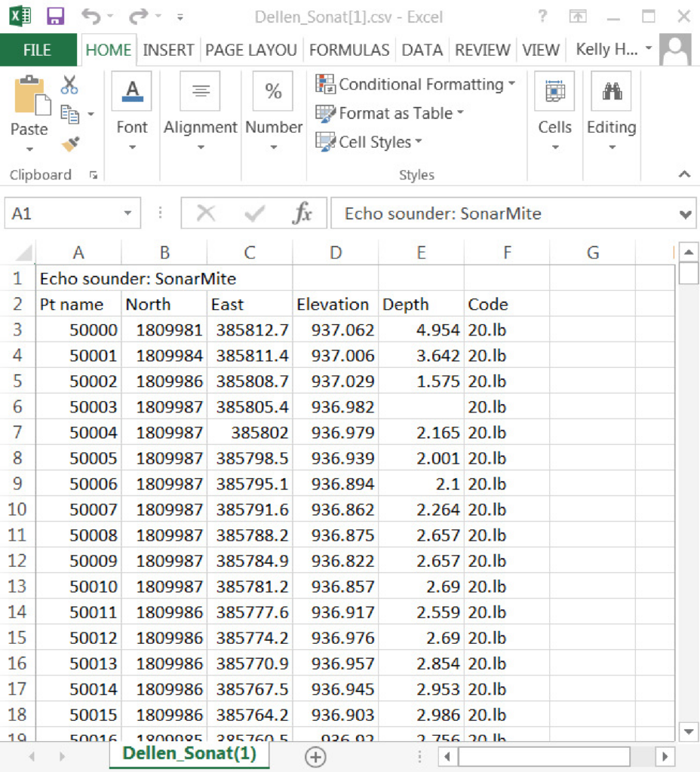The height and width of the screenshot is (772, 700).
Task: Click the Insert Function fx icon
Action: pos(302,213)
